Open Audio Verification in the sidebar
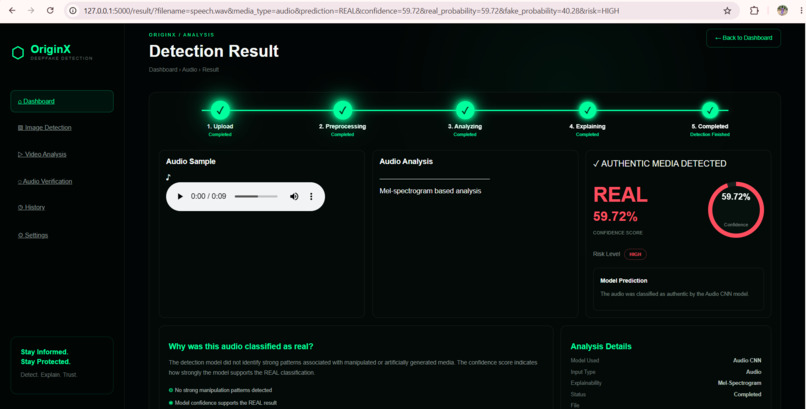 tap(45, 181)
